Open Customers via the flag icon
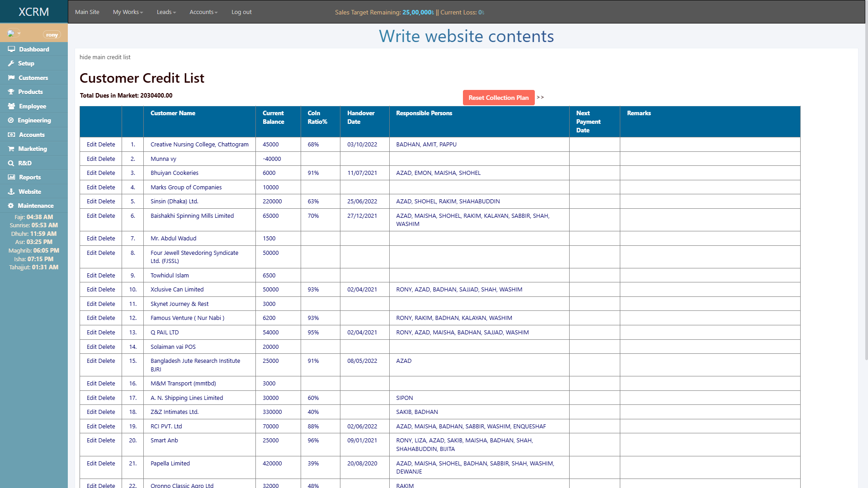This screenshot has height=488, width=868. [12, 78]
